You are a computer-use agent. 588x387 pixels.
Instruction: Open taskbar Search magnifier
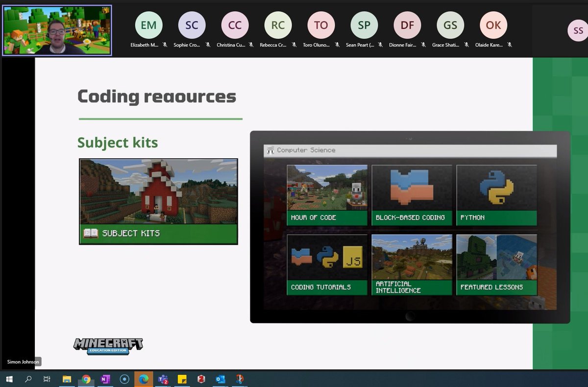pos(28,379)
